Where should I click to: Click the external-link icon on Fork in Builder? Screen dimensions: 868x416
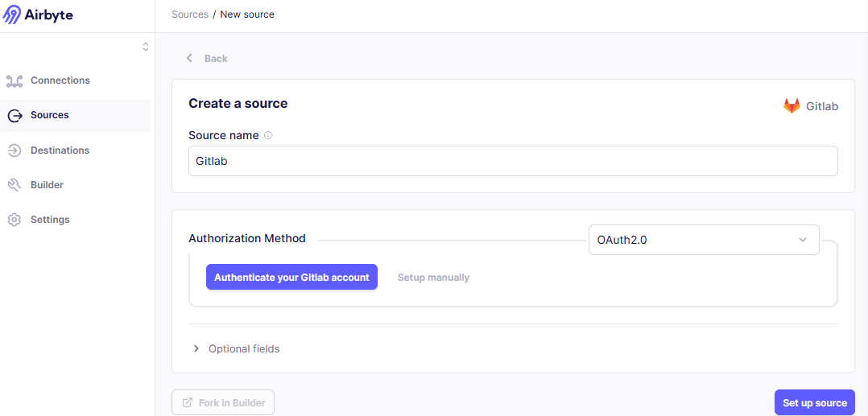tap(188, 402)
